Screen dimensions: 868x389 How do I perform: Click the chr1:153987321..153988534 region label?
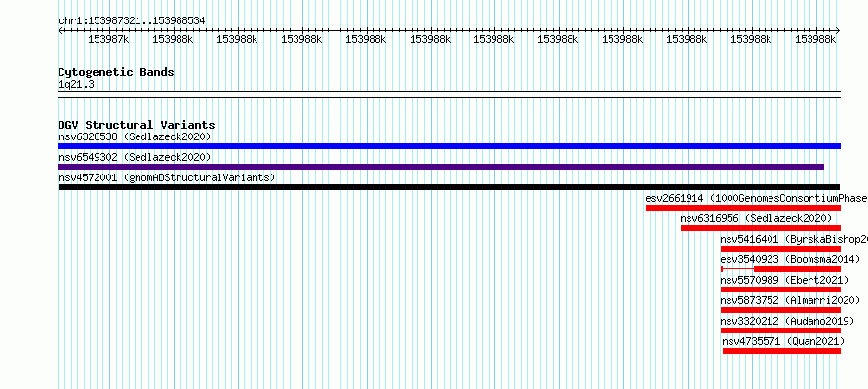pos(132,20)
